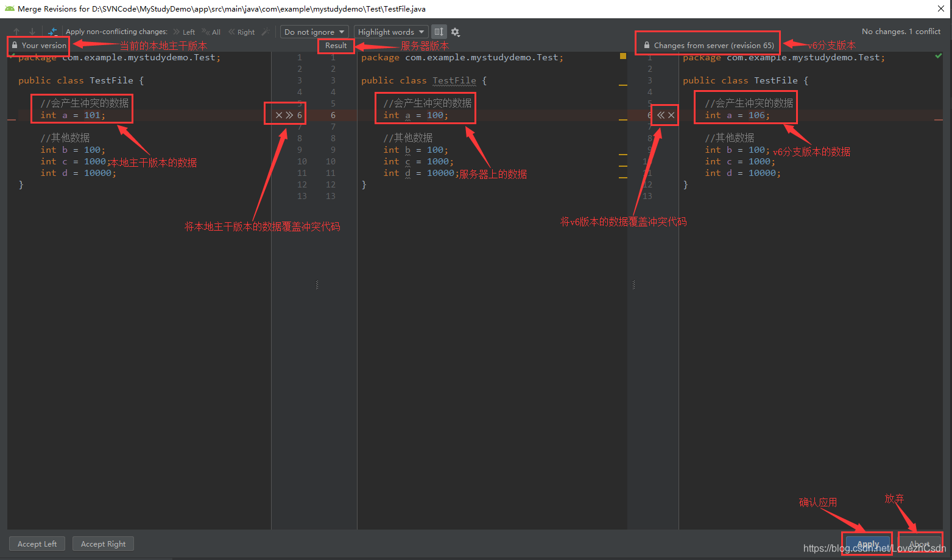Click the compare/apply changes arrows icon
The width and height of the screenshot is (952, 560).
point(53,32)
